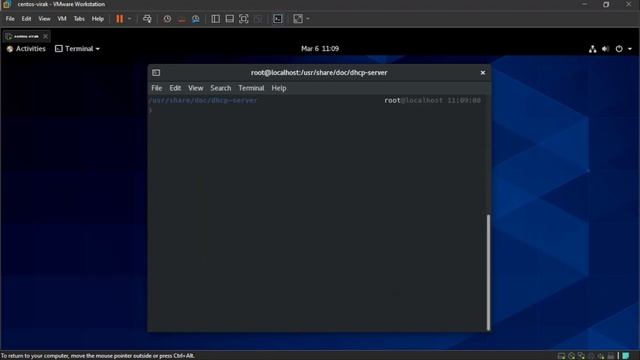640x360 pixels.
Task: Click the message log status bar icon
Action: click(626, 356)
